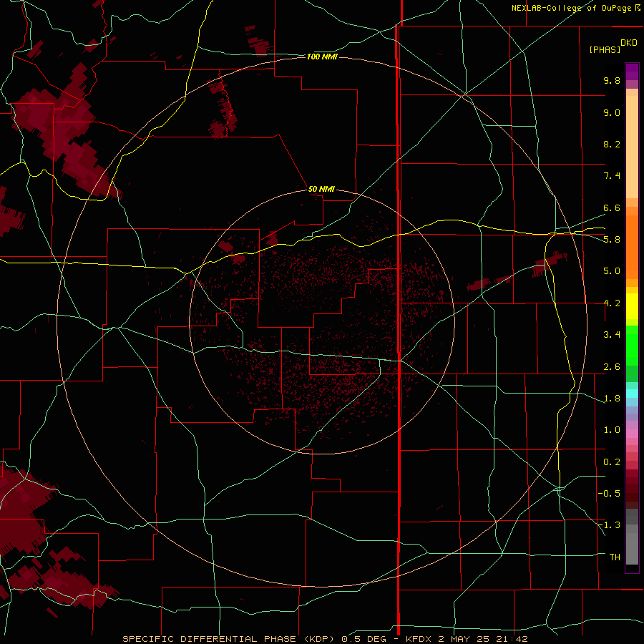Click the cyan segment of color bar
Screen dimensions: 644x644
click(632, 394)
